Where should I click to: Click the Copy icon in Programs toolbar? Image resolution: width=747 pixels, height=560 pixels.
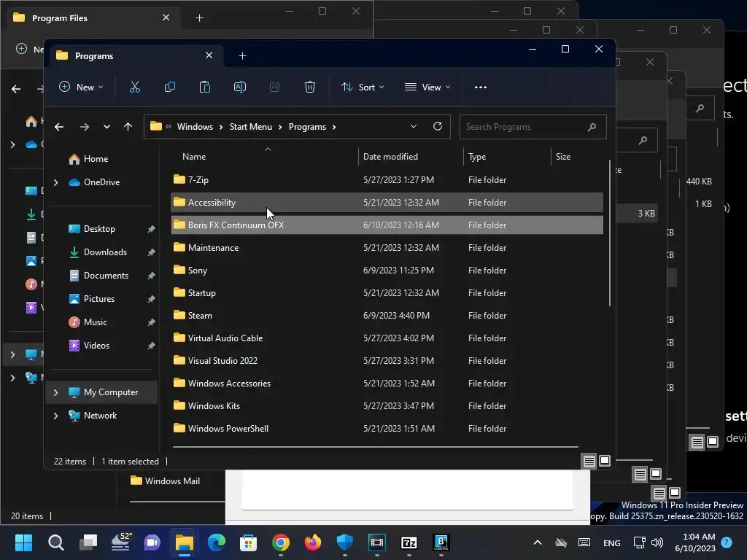click(169, 87)
